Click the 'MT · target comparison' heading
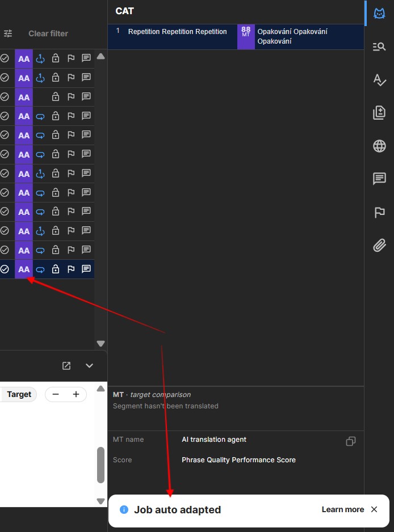 pos(152,395)
